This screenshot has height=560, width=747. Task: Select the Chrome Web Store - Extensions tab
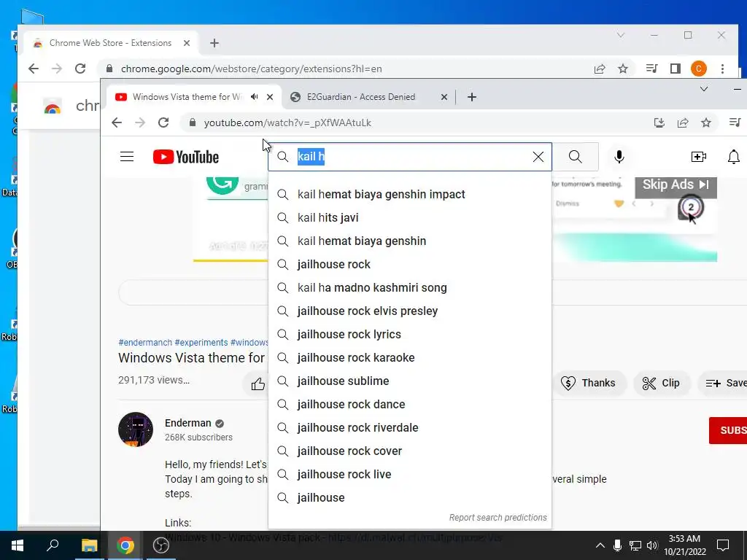point(112,43)
